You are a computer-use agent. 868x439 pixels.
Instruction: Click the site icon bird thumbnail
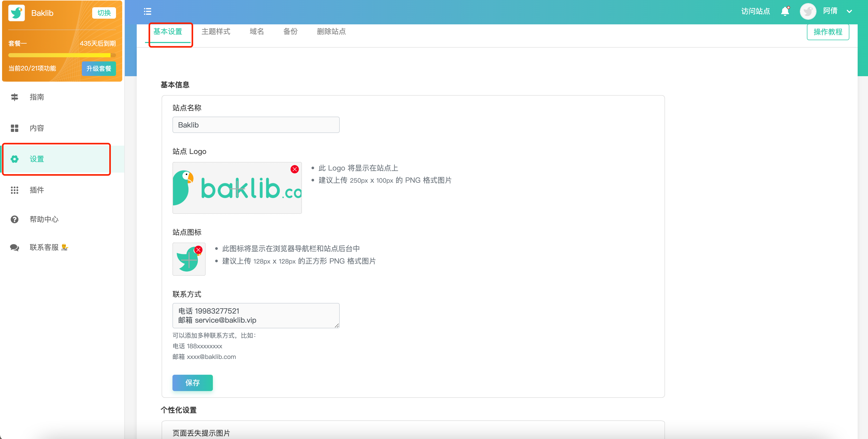tap(189, 259)
